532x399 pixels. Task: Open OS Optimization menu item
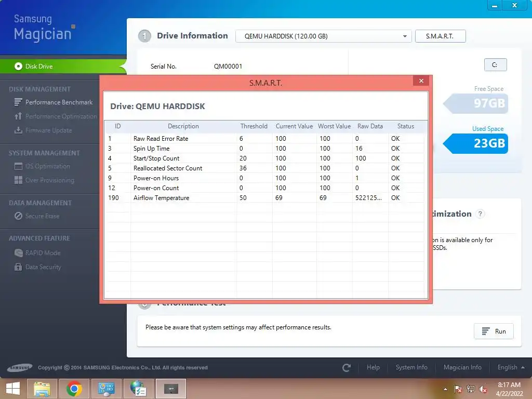tap(47, 166)
